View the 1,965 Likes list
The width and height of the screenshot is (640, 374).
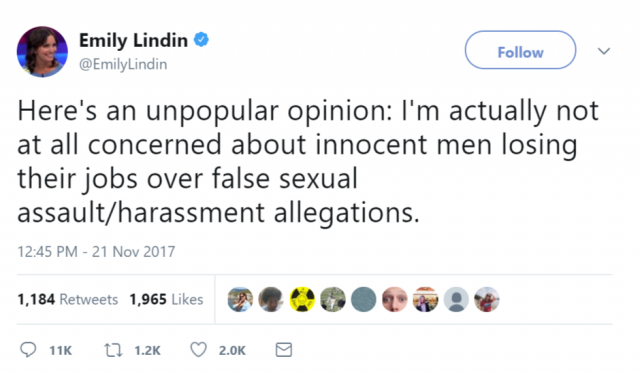point(166,299)
